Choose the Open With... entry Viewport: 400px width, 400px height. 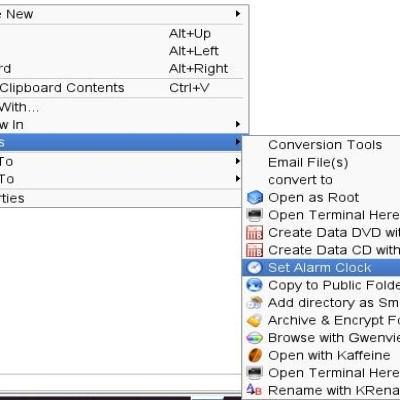[x=122, y=107]
